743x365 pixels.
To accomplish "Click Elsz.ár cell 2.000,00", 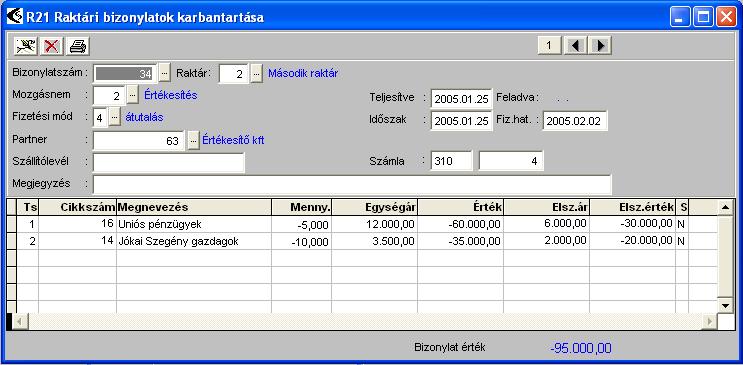I will [x=547, y=241].
